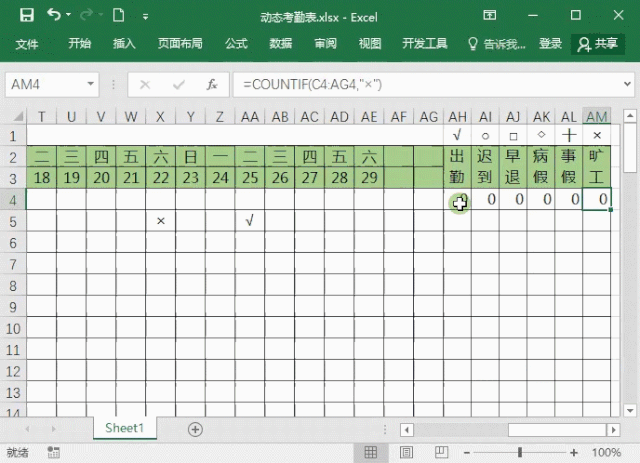Add a new sheet with the plus icon
This screenshot has height=463, width=640.
195,429
